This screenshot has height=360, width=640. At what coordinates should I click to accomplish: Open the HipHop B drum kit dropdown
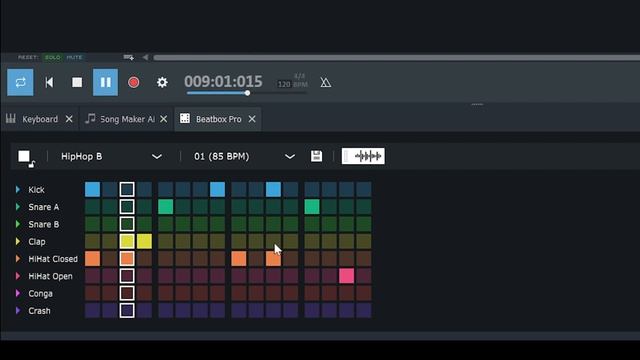coord(111,156)
